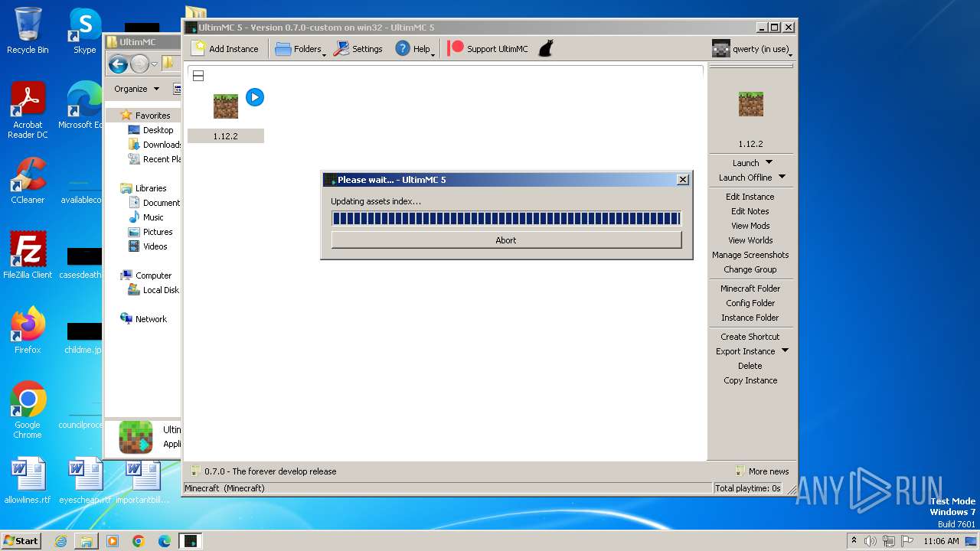Click the Support UltimMC button
Viewport: 980px width, 551px height.
point(488,48)
